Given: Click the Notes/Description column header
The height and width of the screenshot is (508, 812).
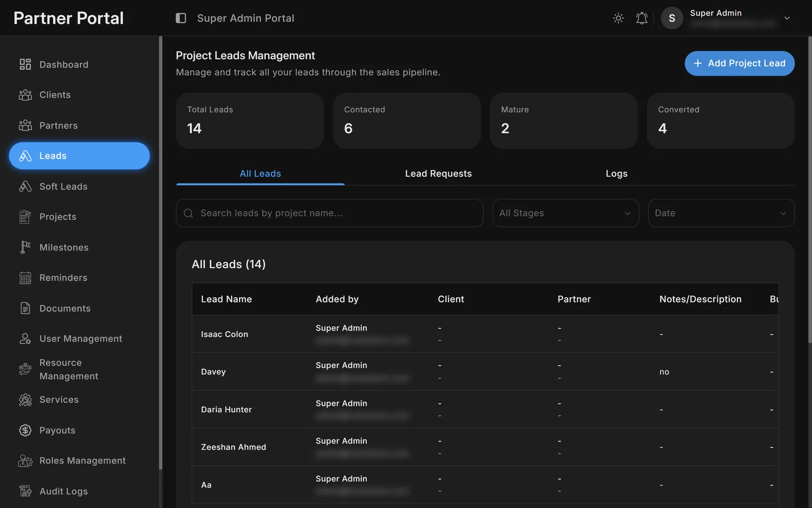Looking at the screenshot, I should click(x=700, y=299).
